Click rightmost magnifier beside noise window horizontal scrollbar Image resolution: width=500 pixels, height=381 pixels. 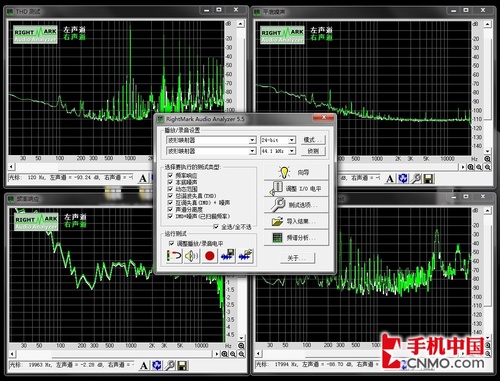(x=487, y=167)
